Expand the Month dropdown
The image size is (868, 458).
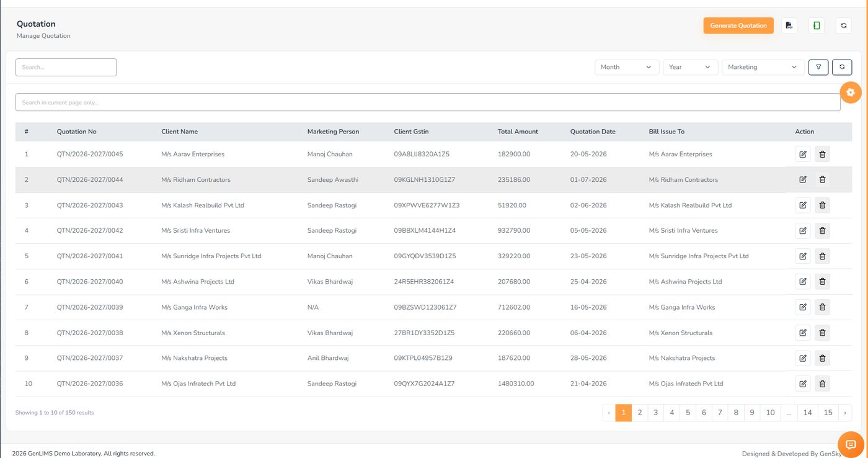pos(627,67)
